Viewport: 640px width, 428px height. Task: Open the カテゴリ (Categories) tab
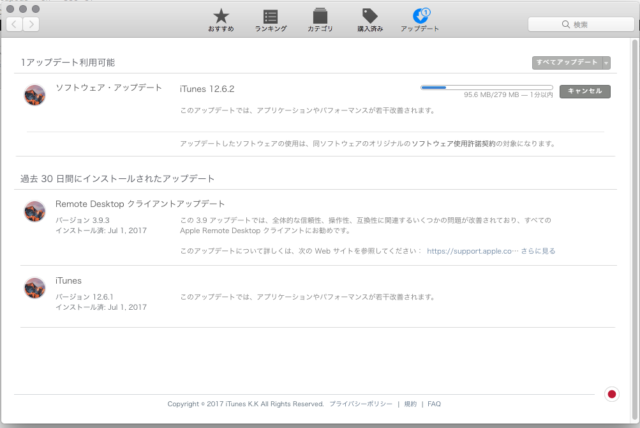pyautogui.click(x=320, y=20)
